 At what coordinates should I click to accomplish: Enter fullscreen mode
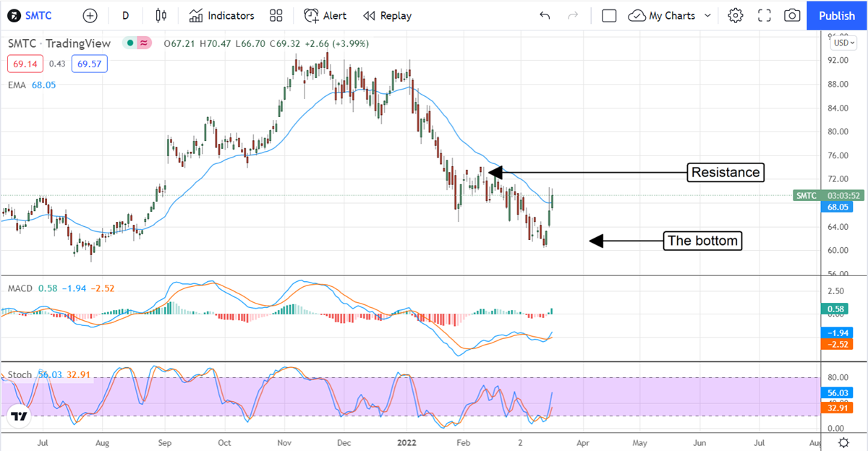tap(765, 15)
